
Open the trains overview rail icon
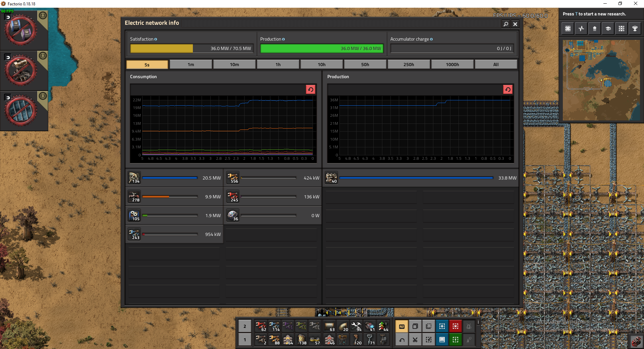[622, 29]
